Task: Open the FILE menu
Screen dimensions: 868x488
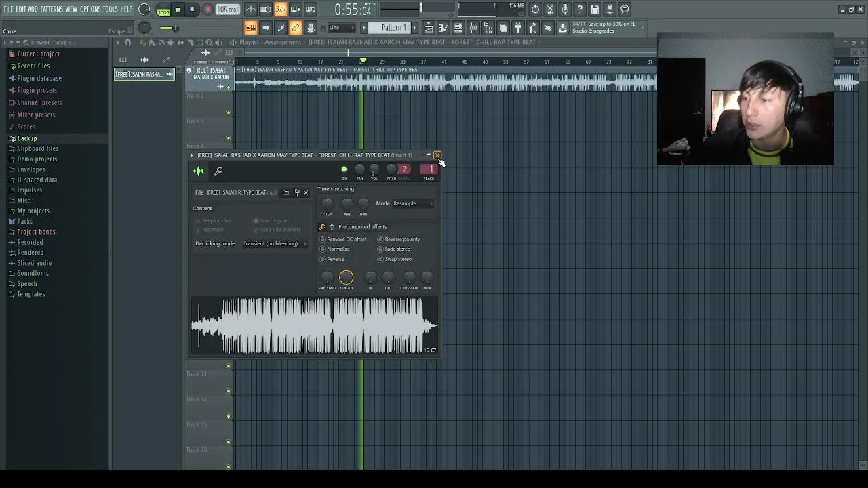Action: [8, 9]
